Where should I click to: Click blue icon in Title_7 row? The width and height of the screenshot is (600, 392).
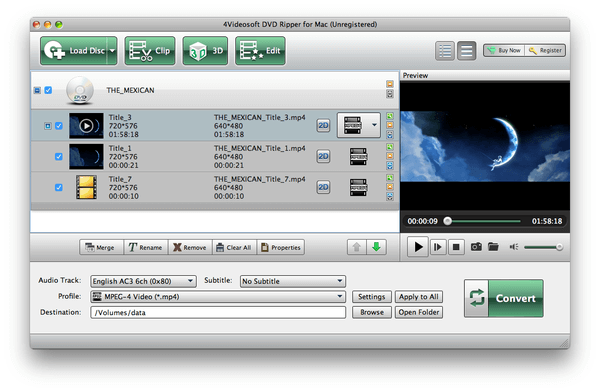click(390, 196)
